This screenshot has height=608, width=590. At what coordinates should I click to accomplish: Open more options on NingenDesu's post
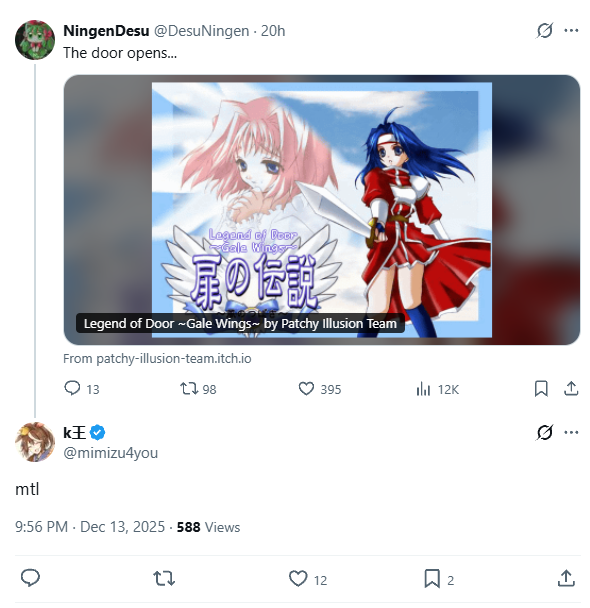[x=571, y=31]
